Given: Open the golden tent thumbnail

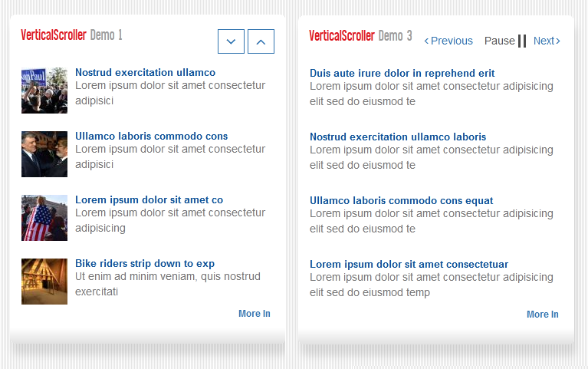Looking at the screenshot, I should pos(44,282).
